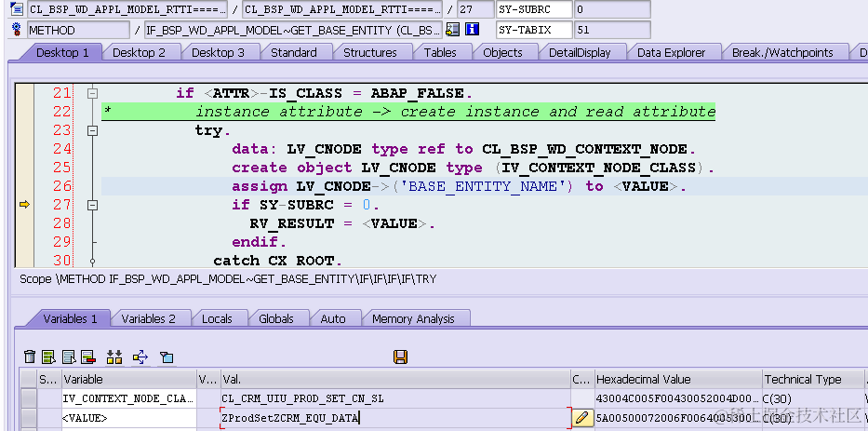868x431 pixels.
Task: Select the Auto tab
Action: 333,318
